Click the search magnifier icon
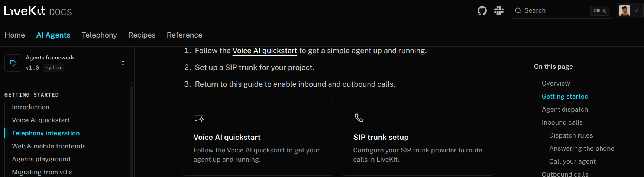The width and height of the screenshot is (644, 177). point(518,11)
